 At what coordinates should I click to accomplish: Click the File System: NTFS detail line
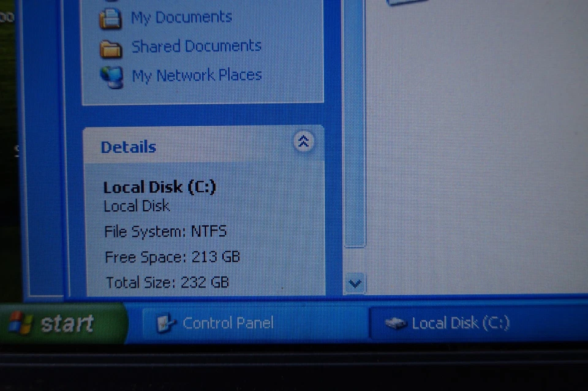tap(165, 231)
